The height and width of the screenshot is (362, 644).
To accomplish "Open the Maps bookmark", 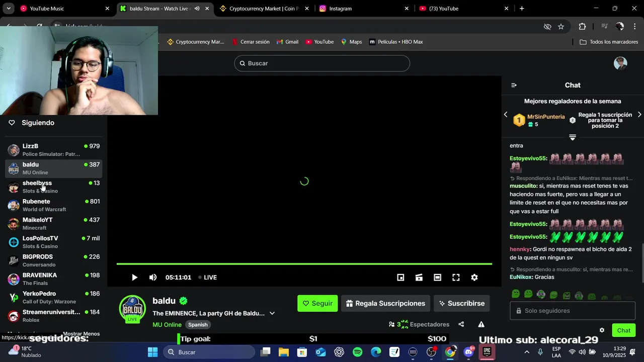I will point(351,42).
